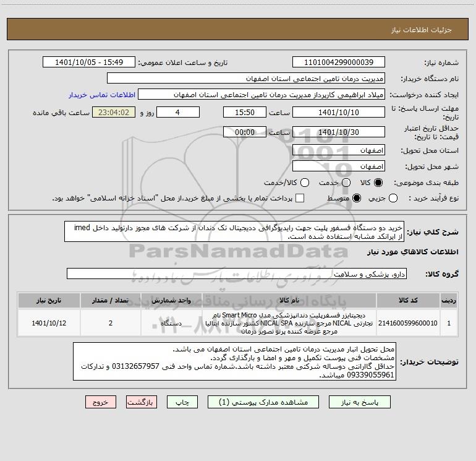The width and height of the screenshot is (476, 461).
Task: Click the days remaining field showing 4
Action: (178, 112)
